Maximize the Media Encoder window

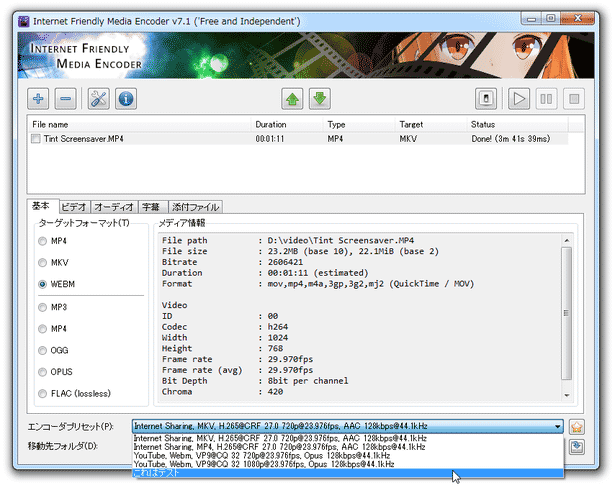[x=550, y=18]
